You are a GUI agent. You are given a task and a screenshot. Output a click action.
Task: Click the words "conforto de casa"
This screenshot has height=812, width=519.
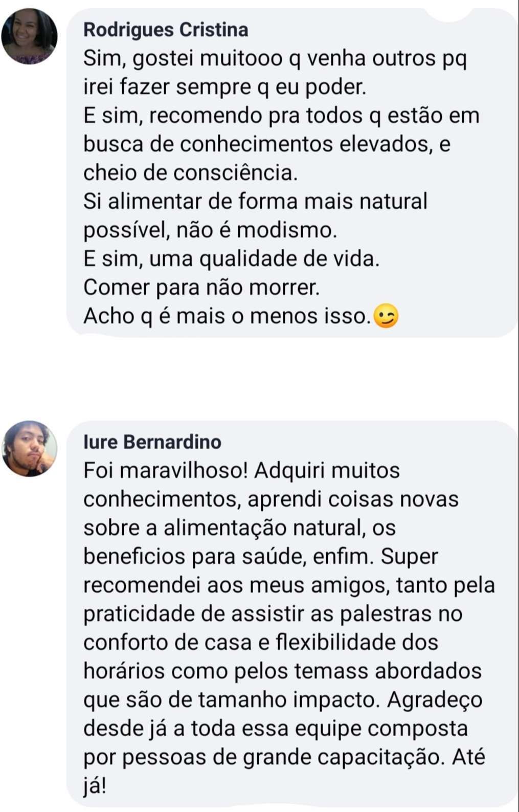(x=167, y=643)
